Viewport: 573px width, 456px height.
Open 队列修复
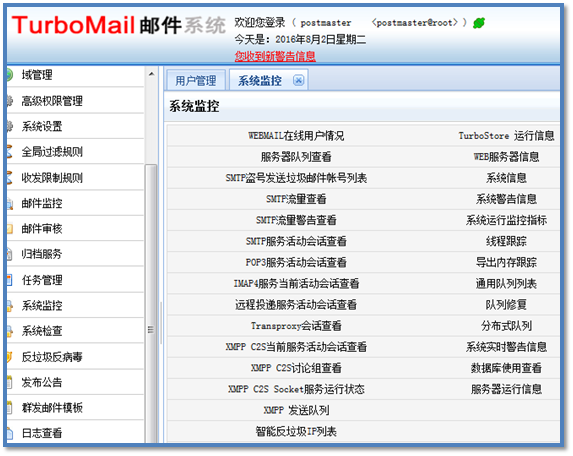(x=506, y=305)
